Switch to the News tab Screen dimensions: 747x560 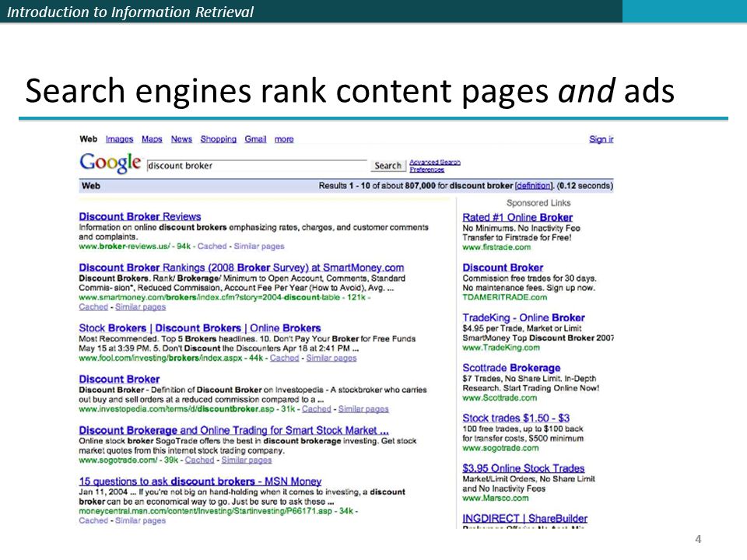181,139
